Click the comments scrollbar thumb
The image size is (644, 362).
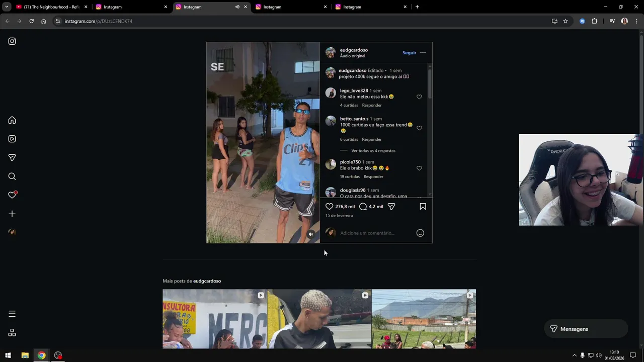430,83
